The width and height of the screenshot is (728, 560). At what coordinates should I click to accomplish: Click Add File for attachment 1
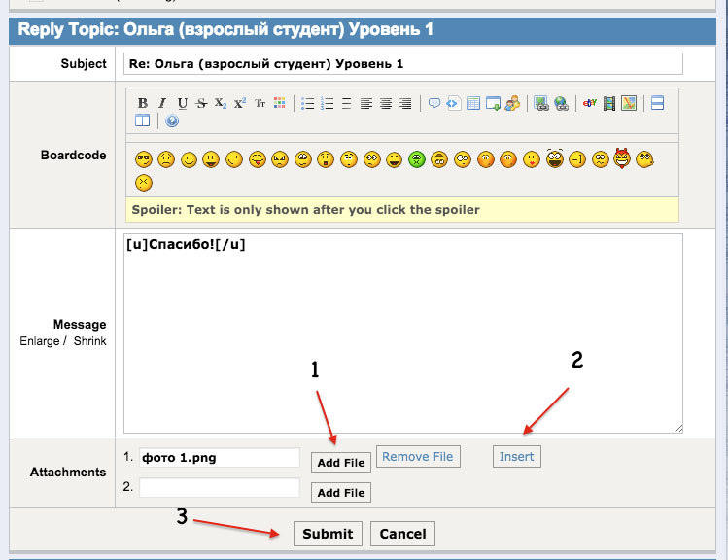coord(341,463)
